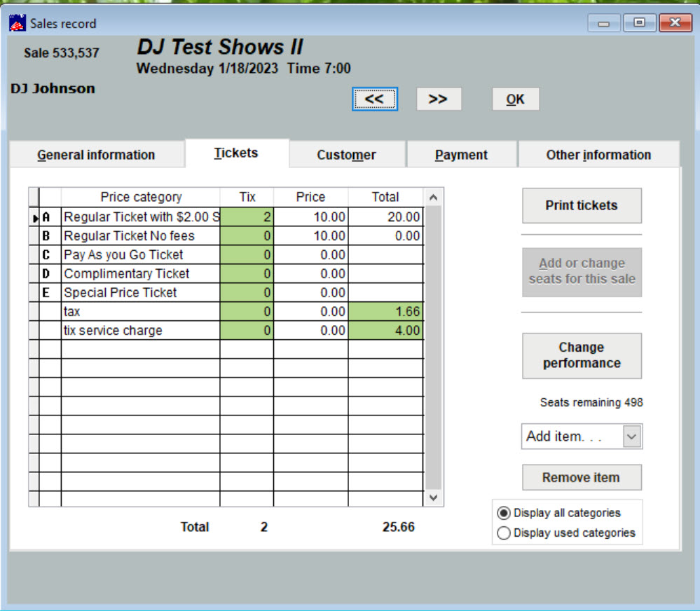Select Display used categories radio button

[503, 533]
